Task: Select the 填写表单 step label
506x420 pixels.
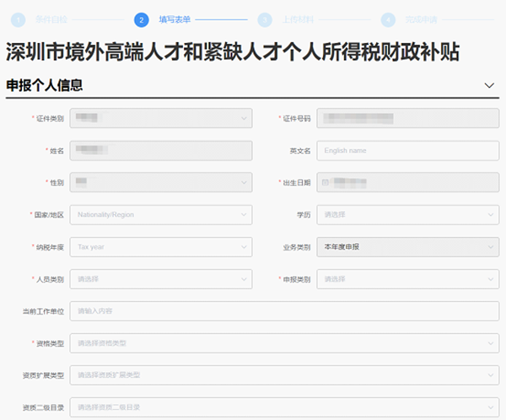Action: [175, 19]
